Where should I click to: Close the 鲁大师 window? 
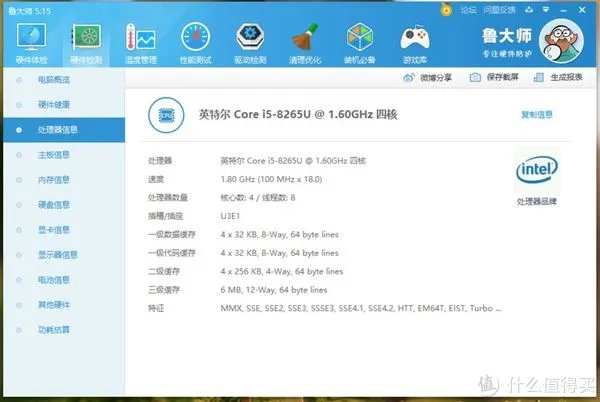(582, 10)
